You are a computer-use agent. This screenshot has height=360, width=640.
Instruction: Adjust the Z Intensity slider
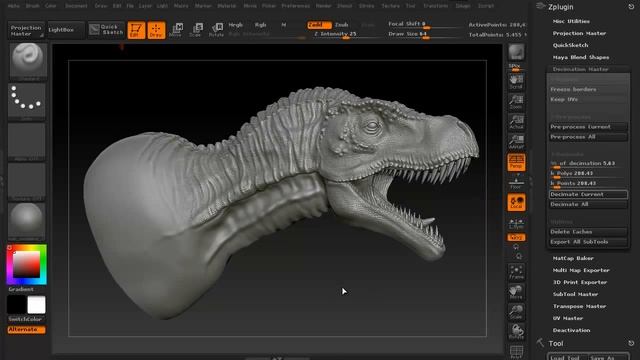[x=346, y=34]
